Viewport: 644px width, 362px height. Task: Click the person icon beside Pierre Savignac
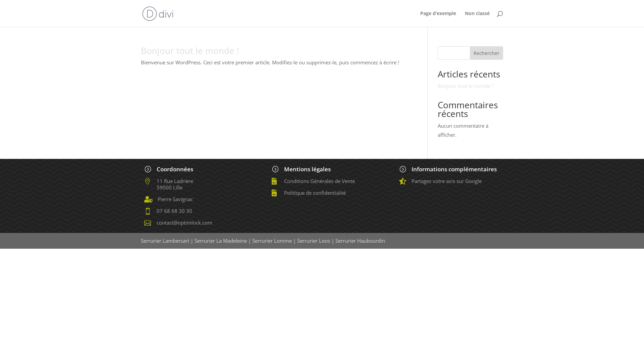(x=148, y=199)
